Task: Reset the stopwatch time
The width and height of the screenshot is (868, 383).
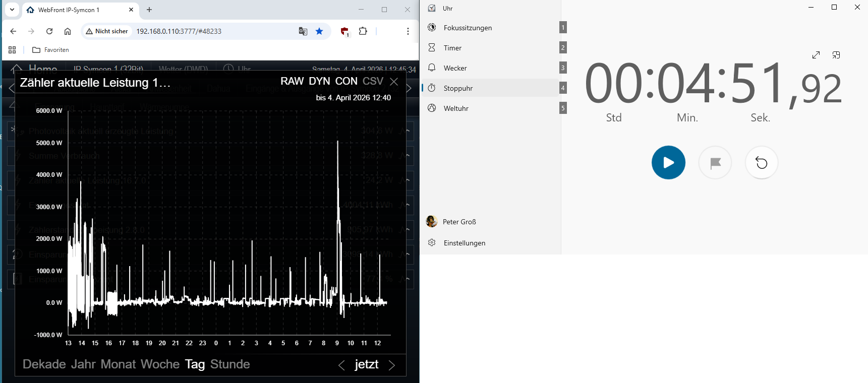Action: pos(762,163)
